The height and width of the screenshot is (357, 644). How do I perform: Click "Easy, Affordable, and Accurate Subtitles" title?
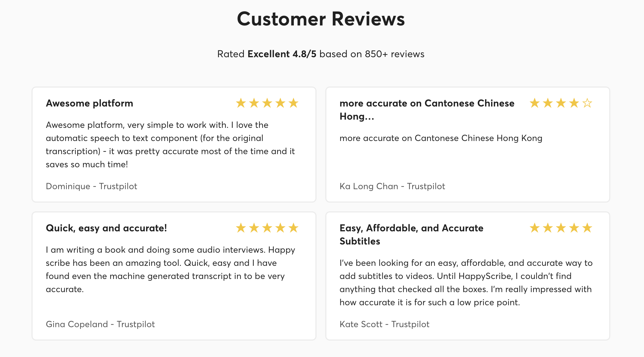pos(411,234)
